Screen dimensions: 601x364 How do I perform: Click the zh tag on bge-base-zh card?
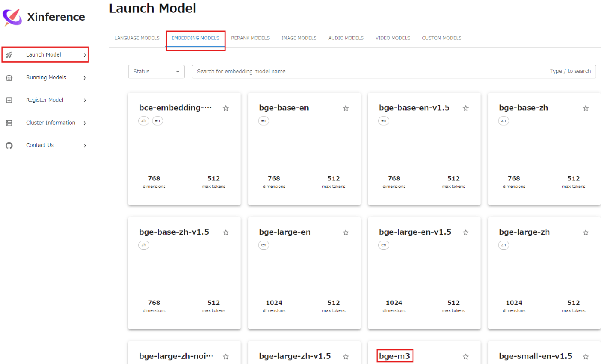[x=504, y=121]
